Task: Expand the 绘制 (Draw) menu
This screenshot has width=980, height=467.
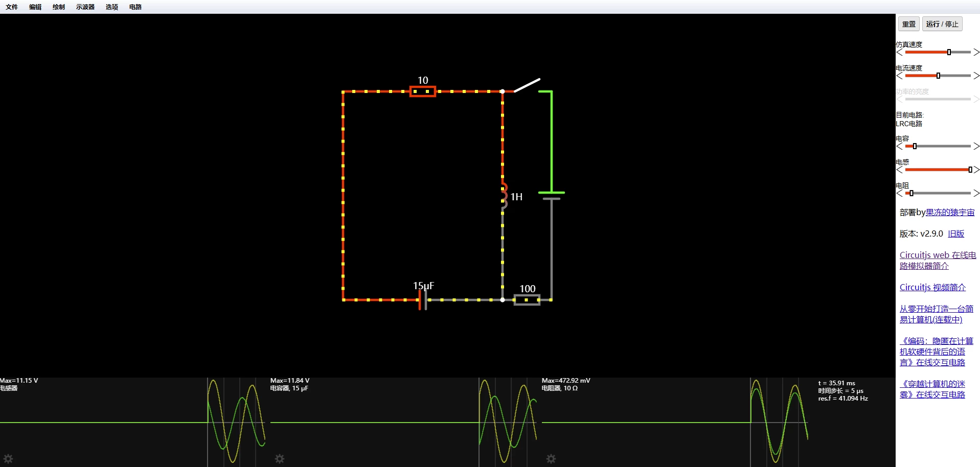Action: (59, 7)
